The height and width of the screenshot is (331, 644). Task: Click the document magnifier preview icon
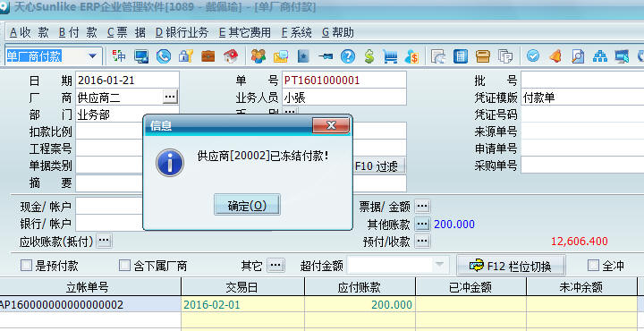pyautogui.click(x=578, y=55)
